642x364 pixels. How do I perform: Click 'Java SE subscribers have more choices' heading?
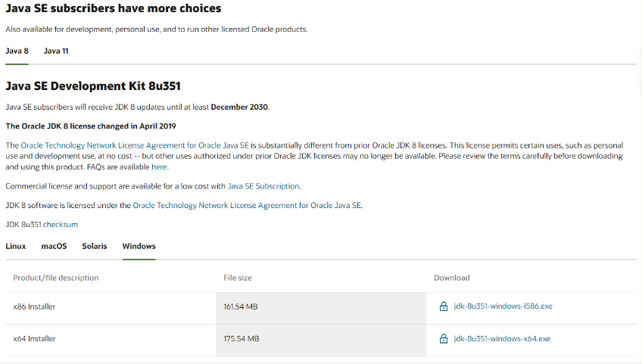coord(114,8)
